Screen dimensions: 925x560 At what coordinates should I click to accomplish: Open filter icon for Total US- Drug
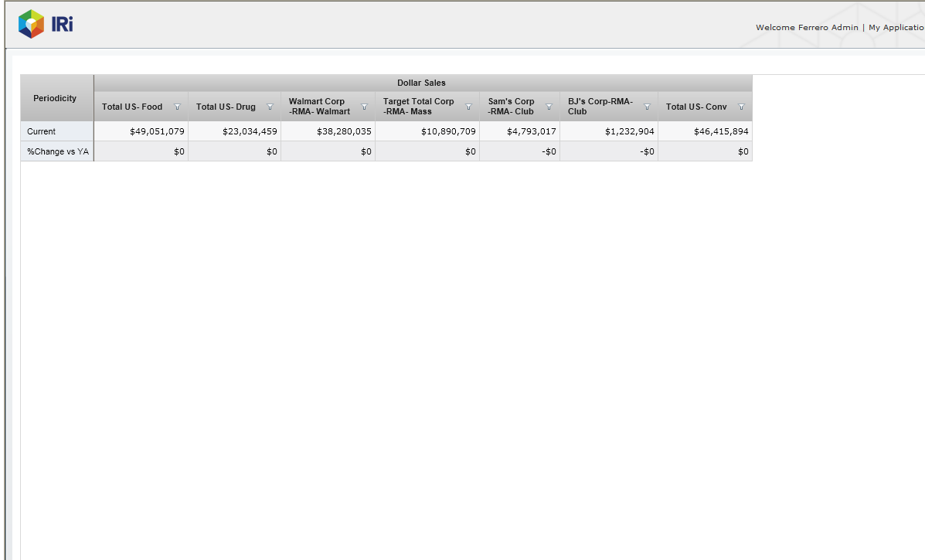[270, 107]
